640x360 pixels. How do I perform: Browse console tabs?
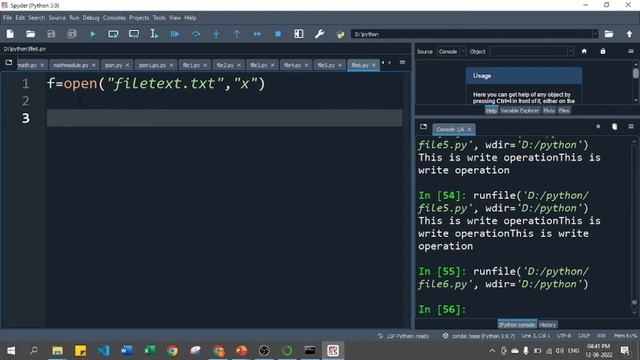[423, 127]
